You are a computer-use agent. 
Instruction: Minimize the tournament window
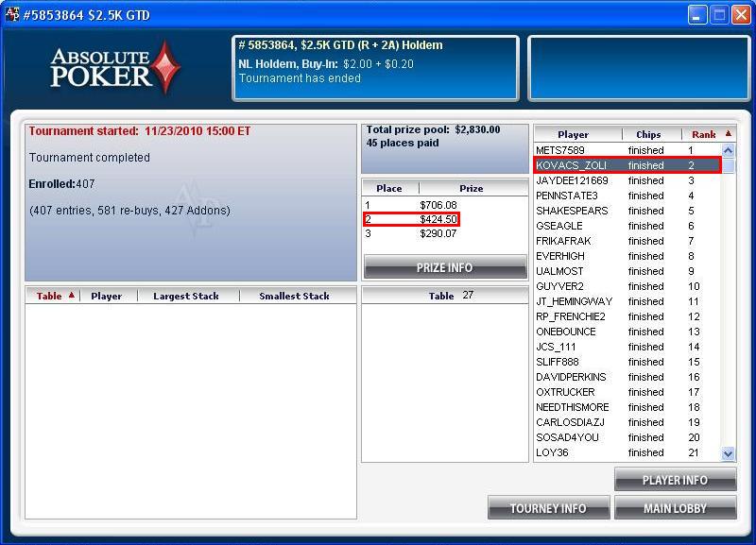pos(696,15)
